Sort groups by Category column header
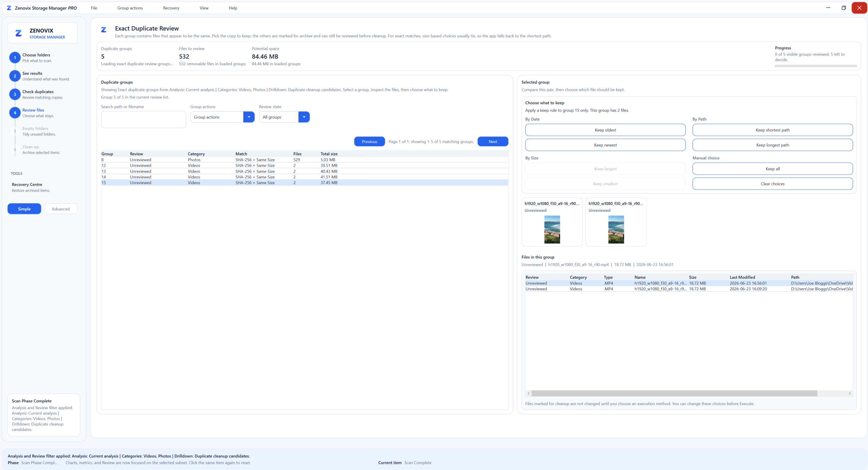Image resolution: width=868 pixels, height=470 pixels. [196, 154]
